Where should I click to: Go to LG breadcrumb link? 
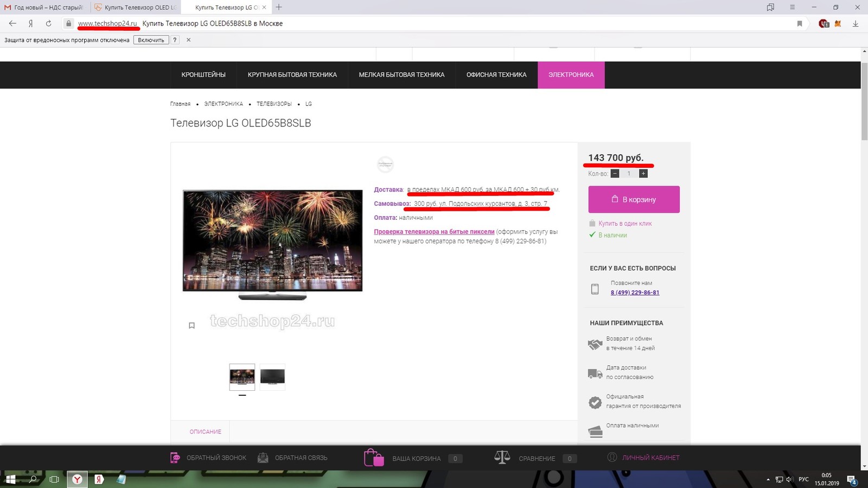click(309, 104)
